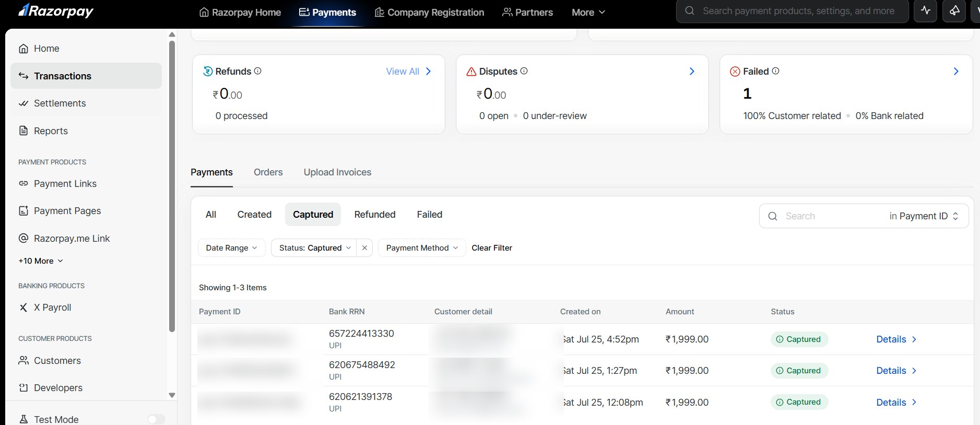
Task: Click the Captured status of 4:52pm payment
Action: (x=799, y=339)
